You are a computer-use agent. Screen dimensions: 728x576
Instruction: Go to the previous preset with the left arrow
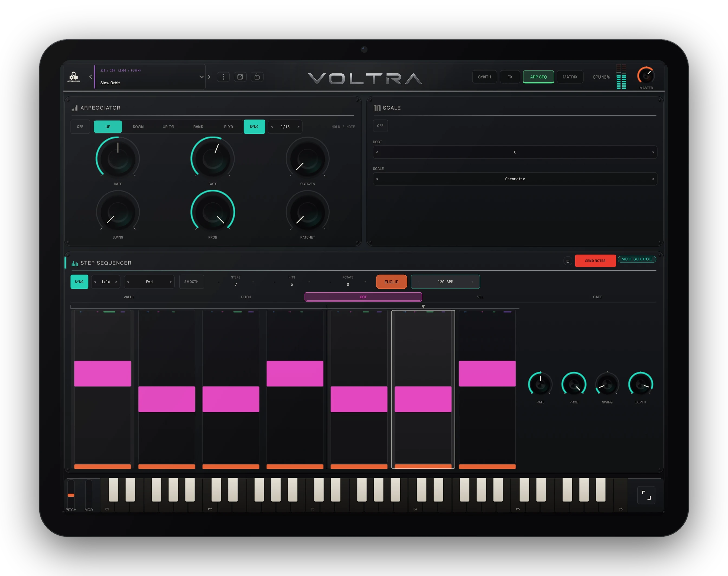tap(90, 77)
